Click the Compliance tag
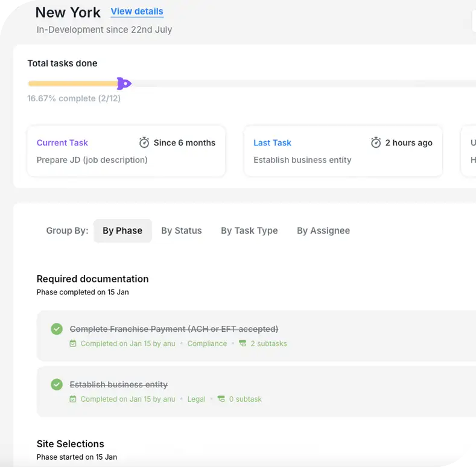This screenshot has height=467, width=476. [207, 343]
